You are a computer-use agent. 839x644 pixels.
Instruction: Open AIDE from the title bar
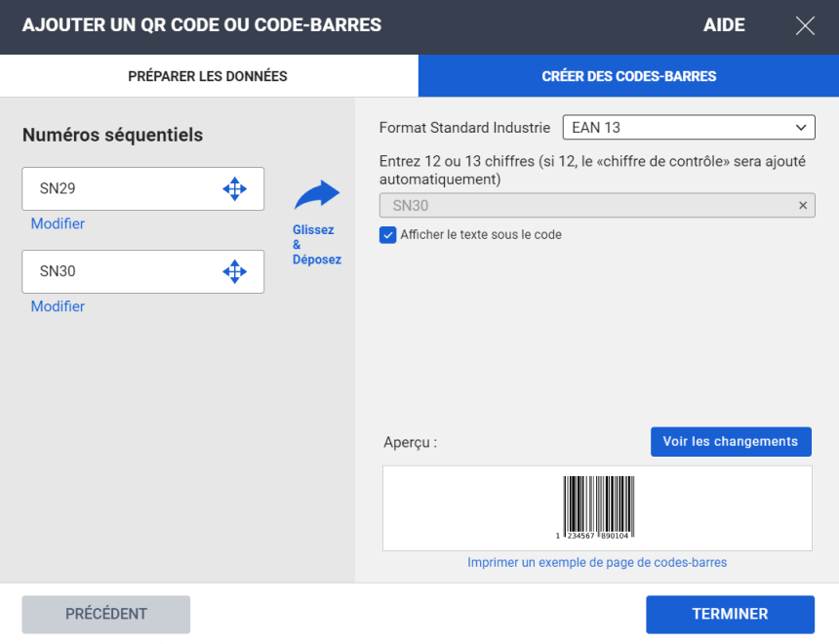click(x=724, y=24)
